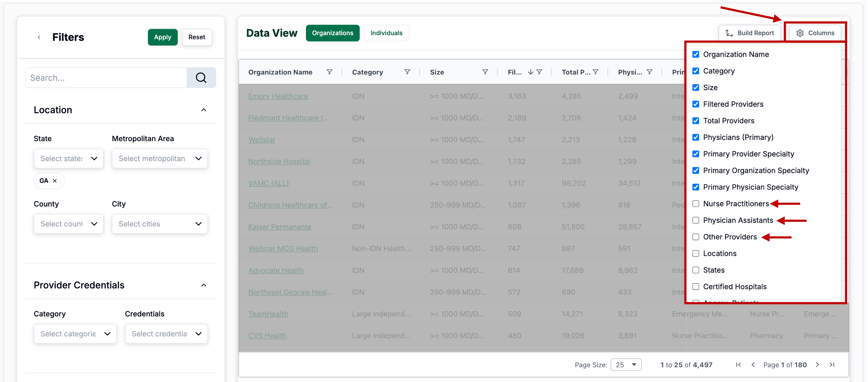Go to next page arrow
The height and width of the screenshot is (382, 868).
pyautogui.click(x=817, y=364)
